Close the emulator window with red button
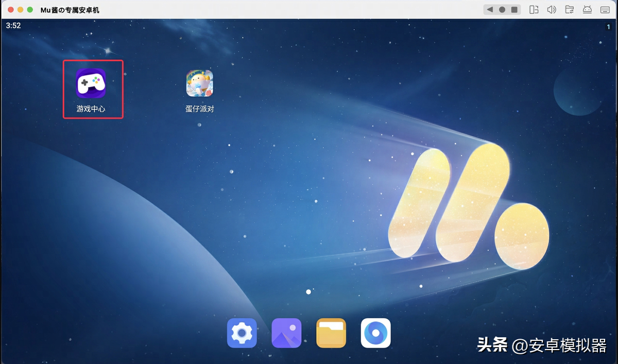Viewport: 618px width, 364px height. tap(11, 10)
